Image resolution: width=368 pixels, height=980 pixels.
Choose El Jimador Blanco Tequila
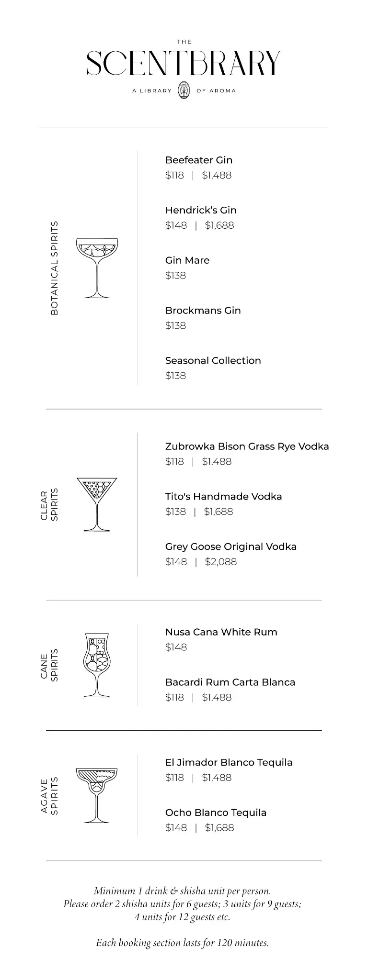click(229, 762)
